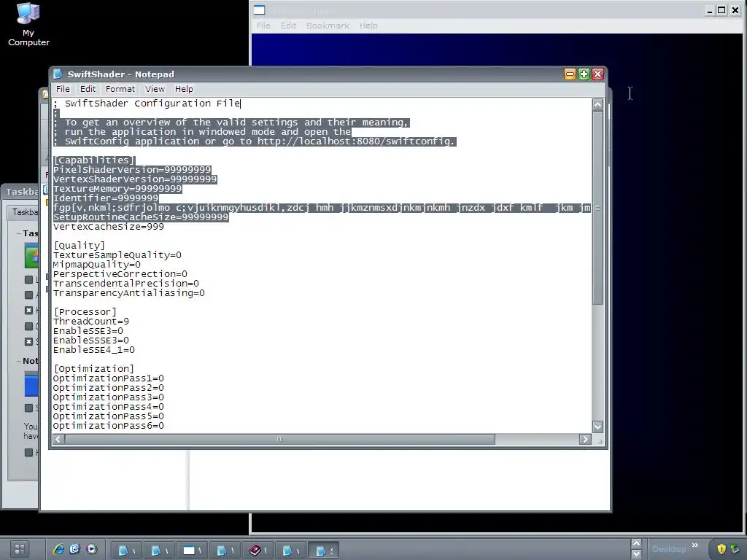Untick the first checked box in Taskbar window
The image size is (747, 560).
28,311
